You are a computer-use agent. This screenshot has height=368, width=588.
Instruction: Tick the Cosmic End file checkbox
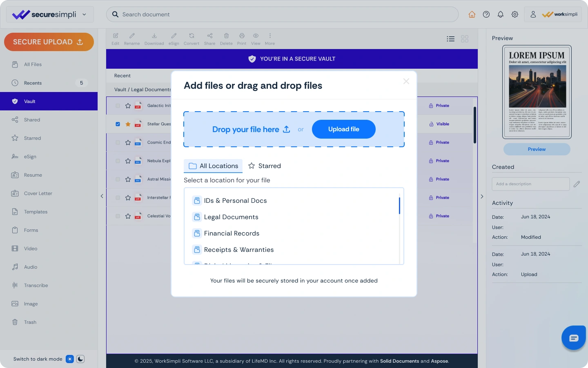pos(118,142)
